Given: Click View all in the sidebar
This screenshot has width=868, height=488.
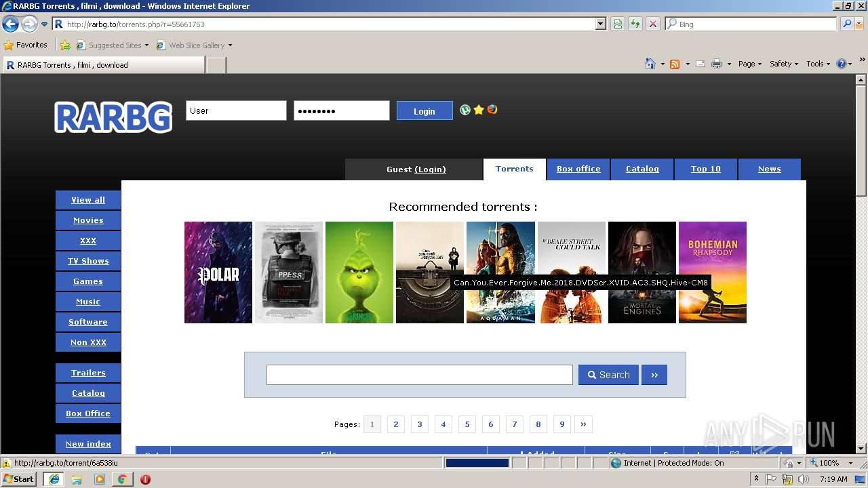Looking at the screenshot, I should pyautogui.click(x=88, y=200).
